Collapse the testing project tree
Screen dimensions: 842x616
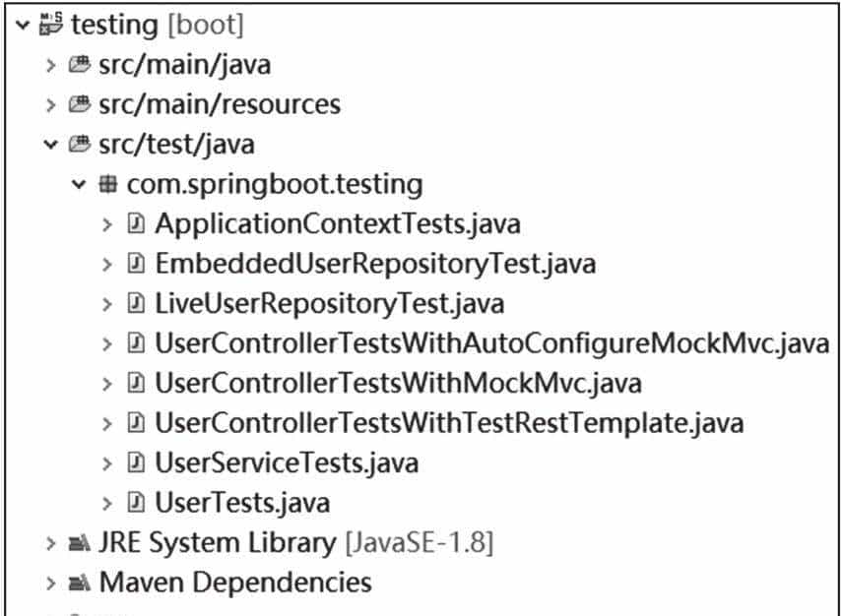coord(22,26)
